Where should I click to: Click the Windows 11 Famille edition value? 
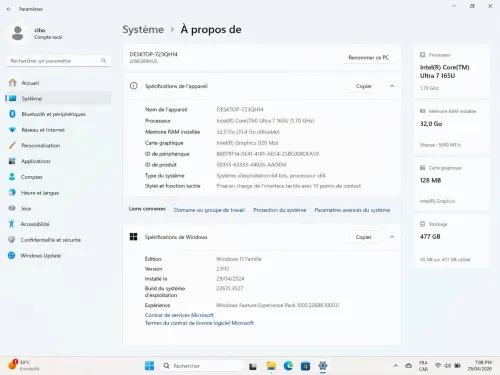pos(239,259)
